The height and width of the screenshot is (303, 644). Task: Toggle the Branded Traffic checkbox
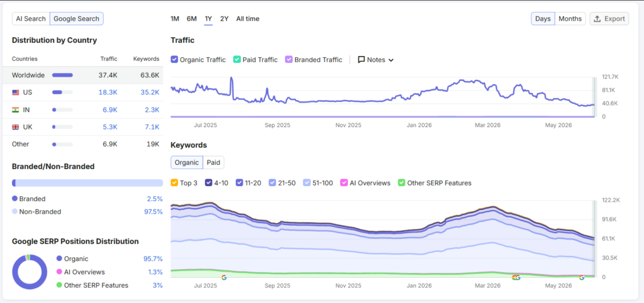[289, 60]
